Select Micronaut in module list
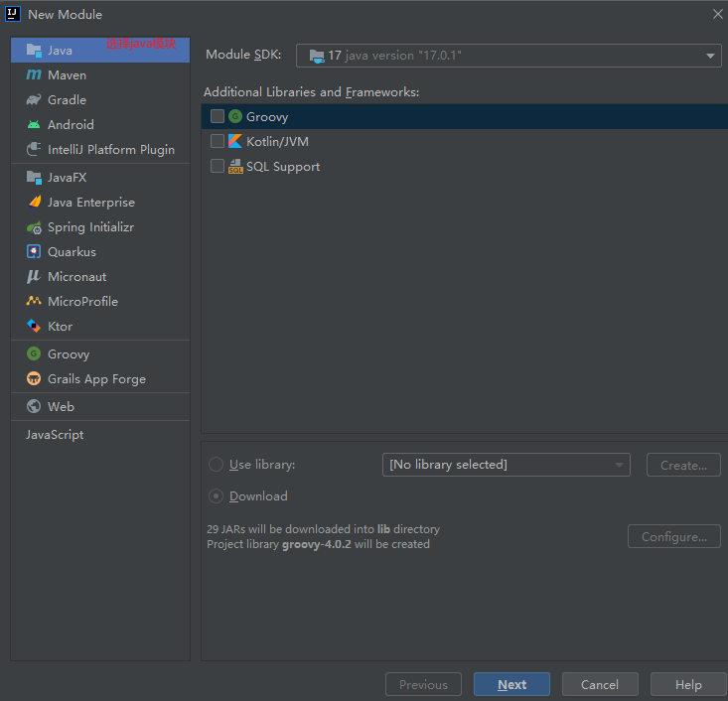 (100, 277)
